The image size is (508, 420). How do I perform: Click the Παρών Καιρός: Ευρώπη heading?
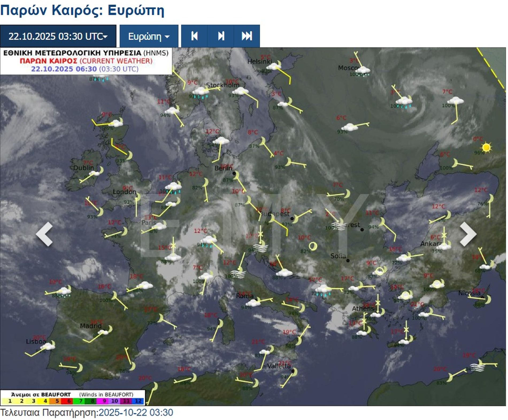pyautogui.click(x=82, y=10)
